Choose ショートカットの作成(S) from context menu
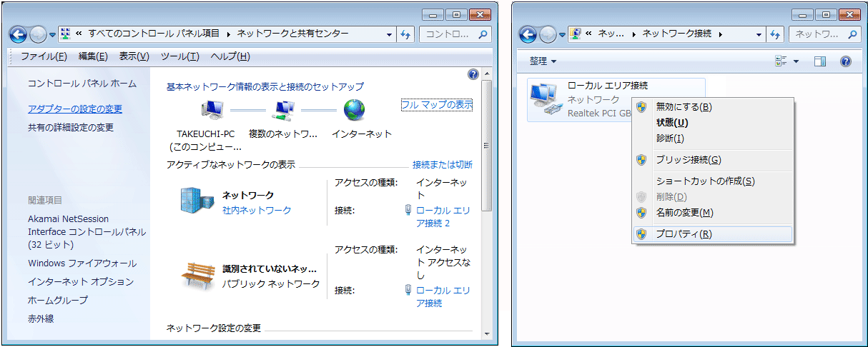Screen dimensions: 868x347 click(x=713, y=181)
